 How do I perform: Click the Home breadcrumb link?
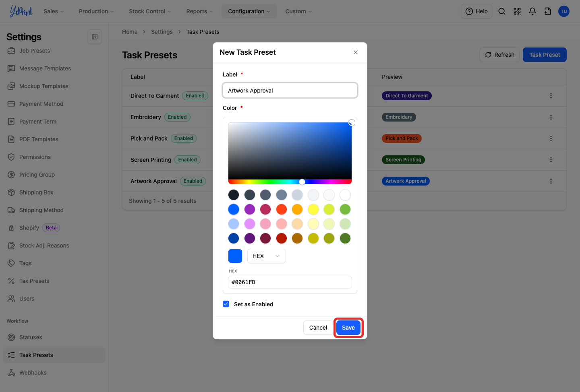pyautogui.click(x=130, y=32)
